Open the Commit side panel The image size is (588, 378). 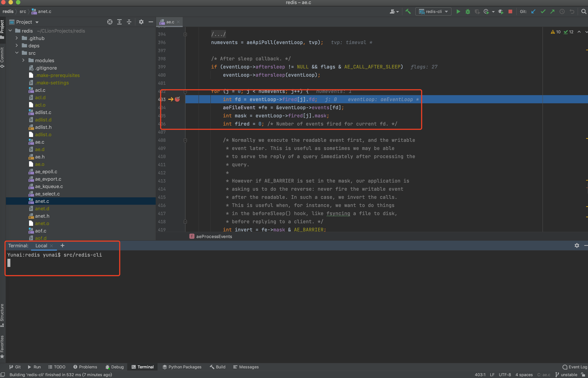point(2,58)
